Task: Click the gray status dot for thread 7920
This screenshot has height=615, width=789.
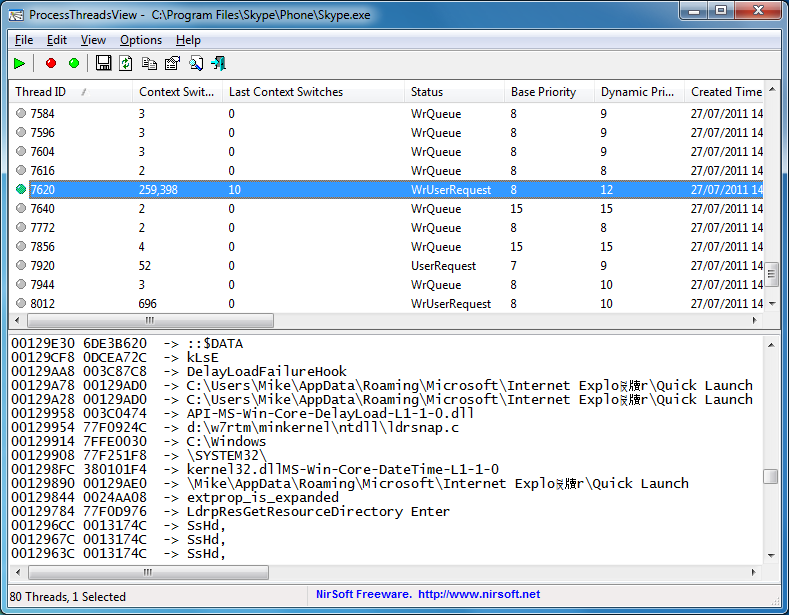Action: (x=21, y=265)
